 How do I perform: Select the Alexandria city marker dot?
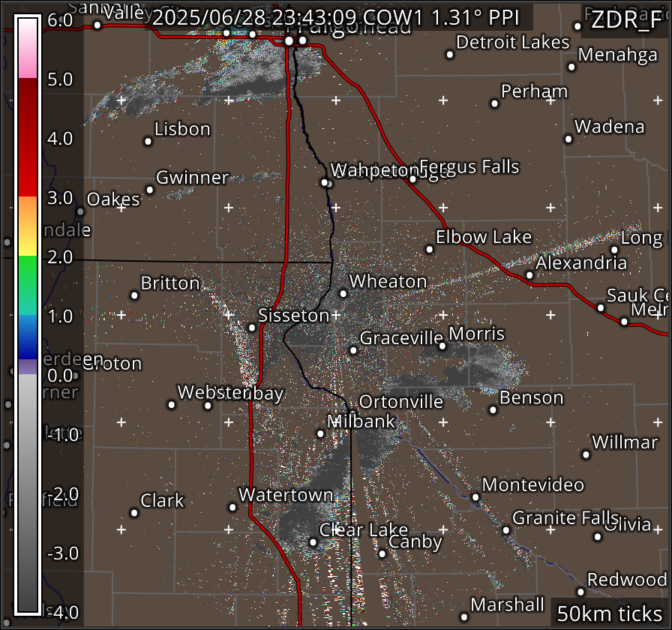529,275
